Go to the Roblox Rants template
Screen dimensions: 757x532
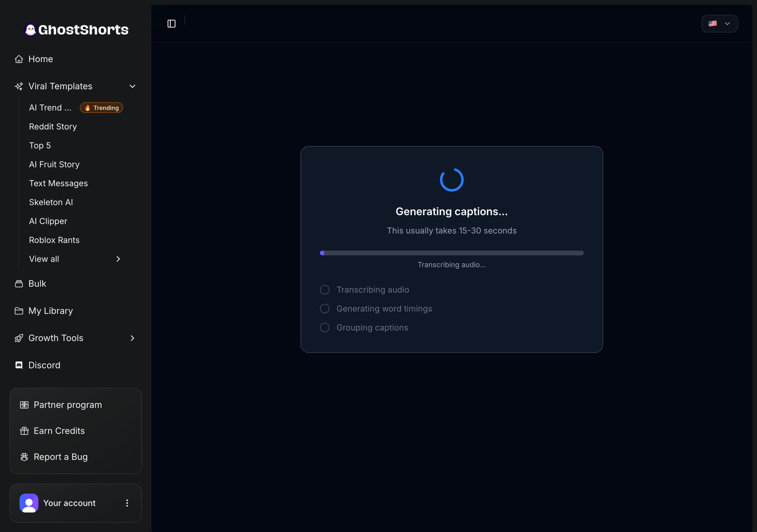(54, 240)
